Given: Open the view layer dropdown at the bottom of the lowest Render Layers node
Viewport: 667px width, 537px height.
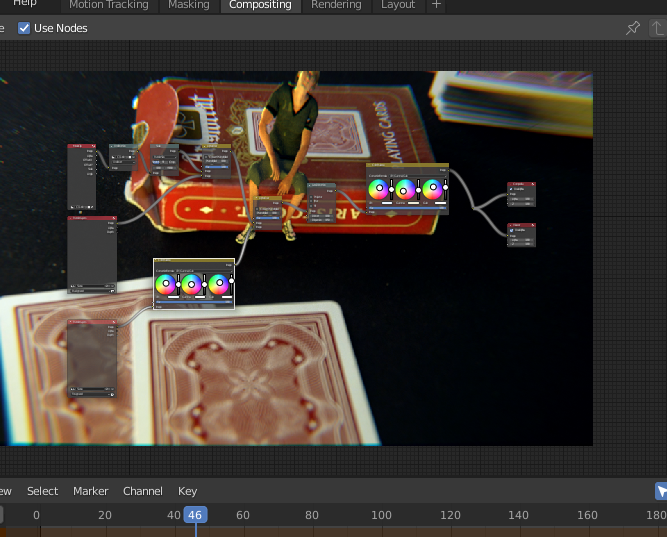Looking at the screenshot, I should click(x=92, y=394).
